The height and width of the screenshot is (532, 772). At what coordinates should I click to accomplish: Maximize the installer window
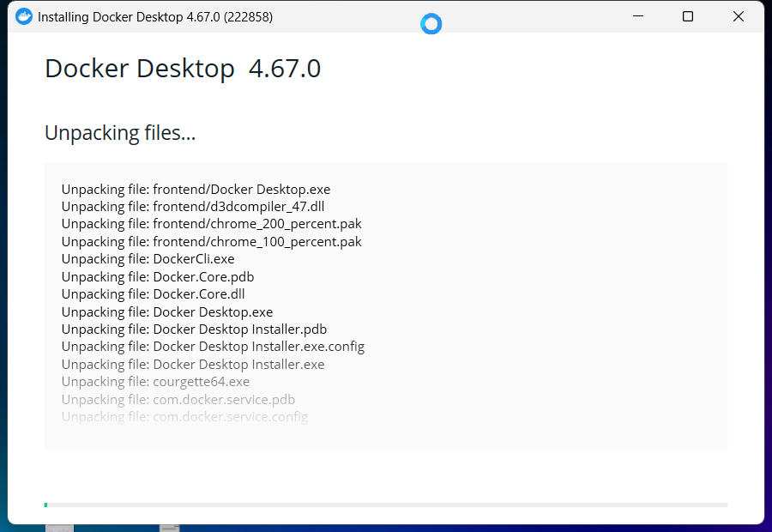coord(687,16)
